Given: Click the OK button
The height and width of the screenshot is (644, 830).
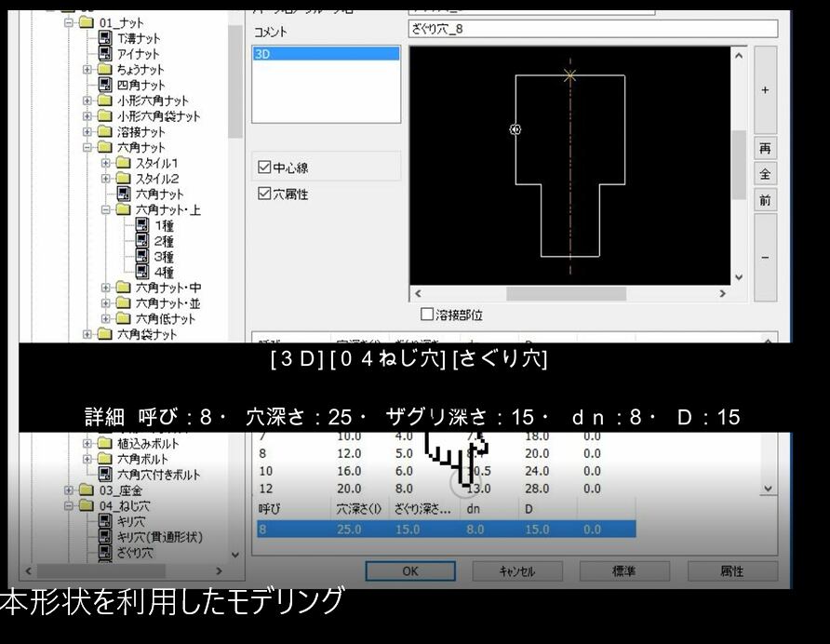Looking at the screenshot, I should pyautogui.click(x=409, y=571).
